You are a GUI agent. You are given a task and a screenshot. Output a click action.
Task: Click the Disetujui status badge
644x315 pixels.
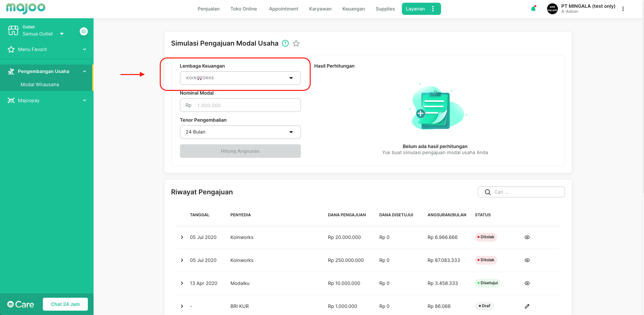click(x=487, y=283)
